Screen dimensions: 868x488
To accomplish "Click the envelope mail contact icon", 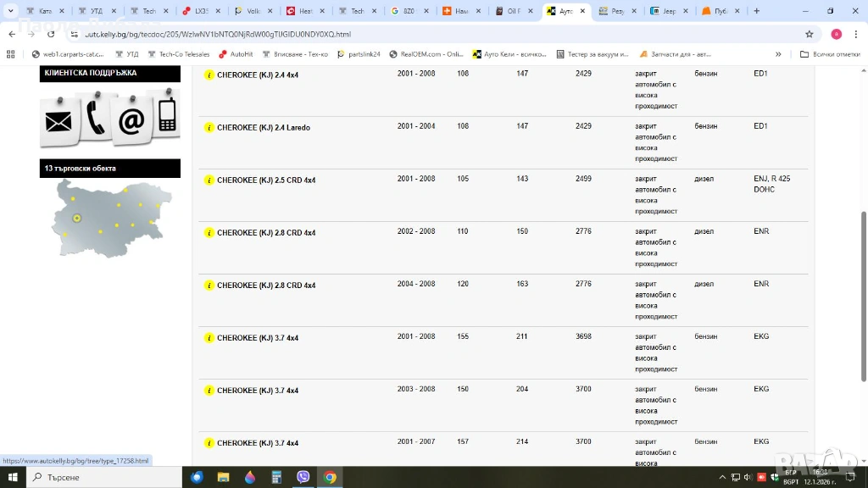I will (x=58, y=123).
